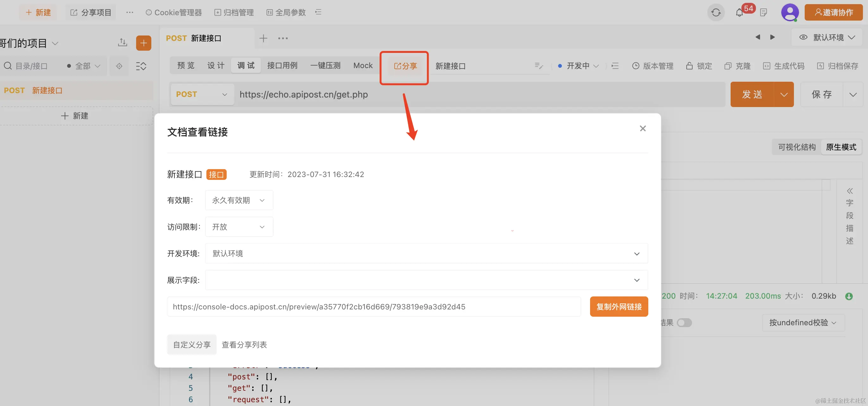868x406 pixels.
Task: Click the import/export upload icon in sidebar
Action: point(123,42)
